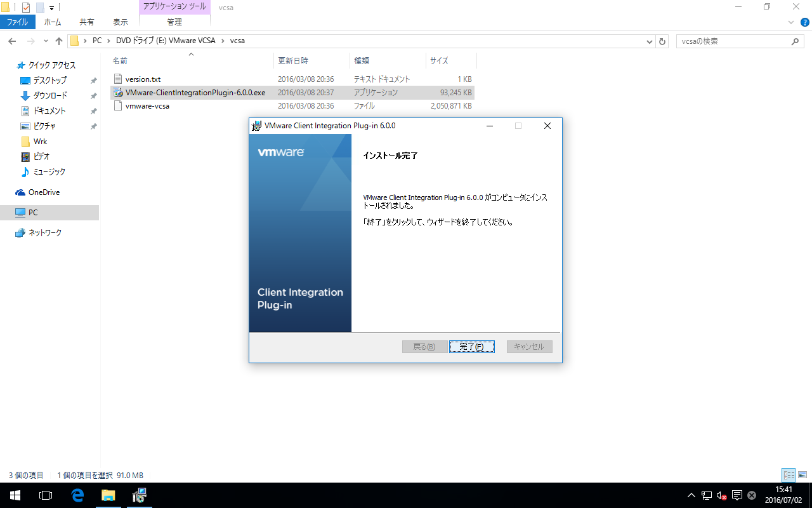Open ピクチャ in navigation pane

[x=44, y=126]
